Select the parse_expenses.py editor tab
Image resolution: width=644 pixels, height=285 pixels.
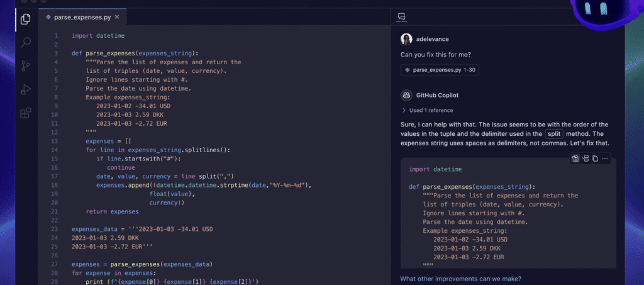82,17
